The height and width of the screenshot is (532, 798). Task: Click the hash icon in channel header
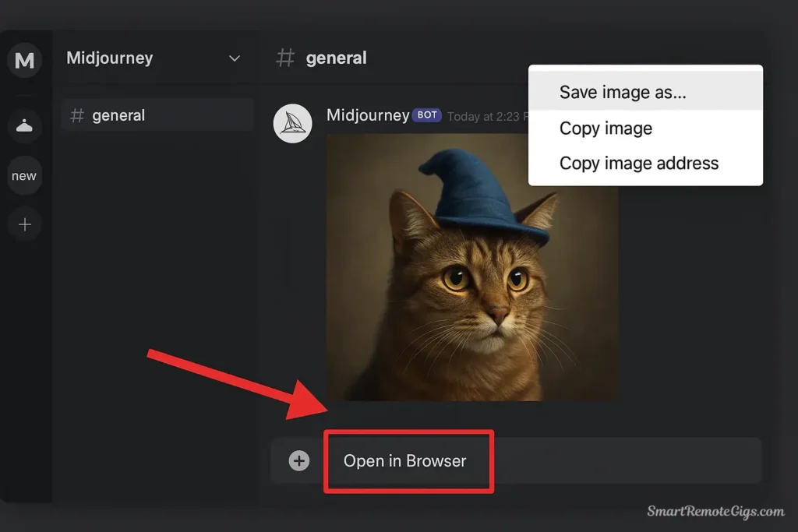(x=286, y=58)
